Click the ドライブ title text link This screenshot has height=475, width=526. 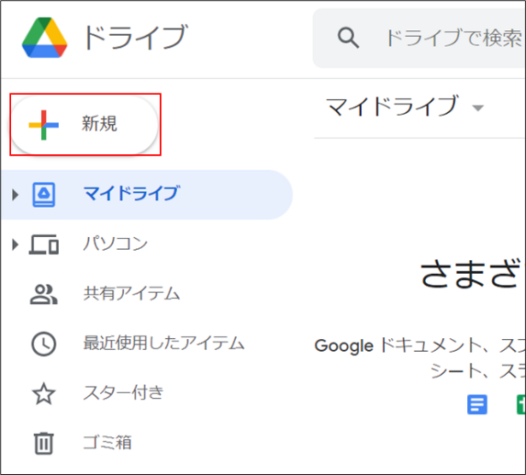point(135,37)
